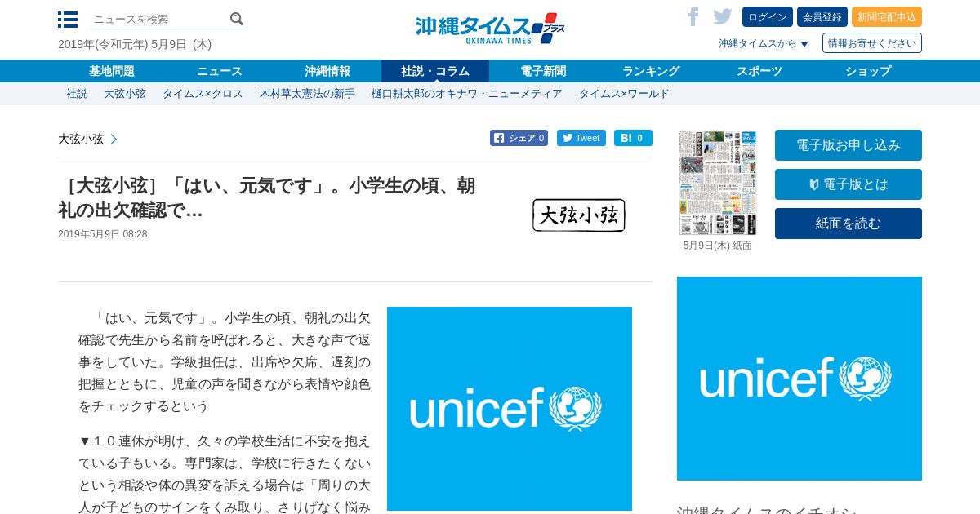Click 電子版とは button

[x=849, y=184]
